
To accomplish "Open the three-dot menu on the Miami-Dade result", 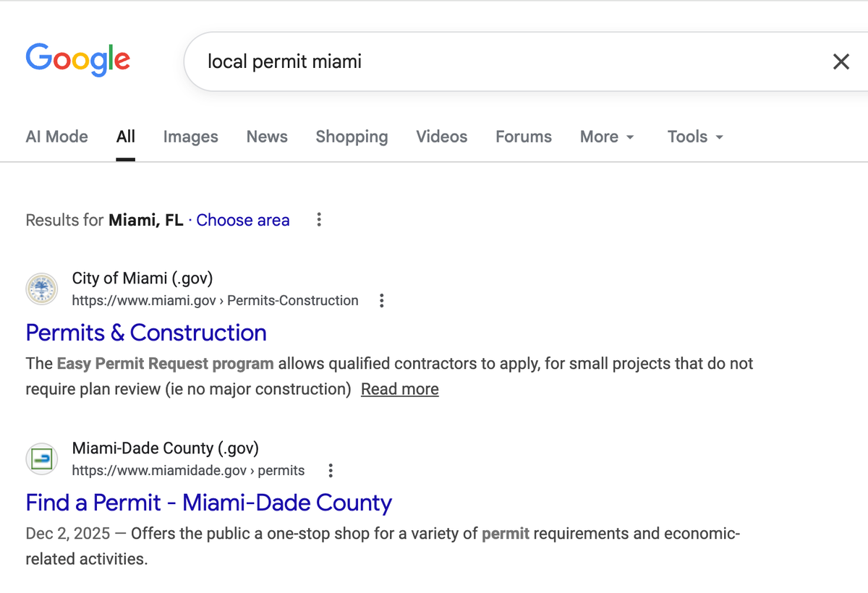I will 330,470.
